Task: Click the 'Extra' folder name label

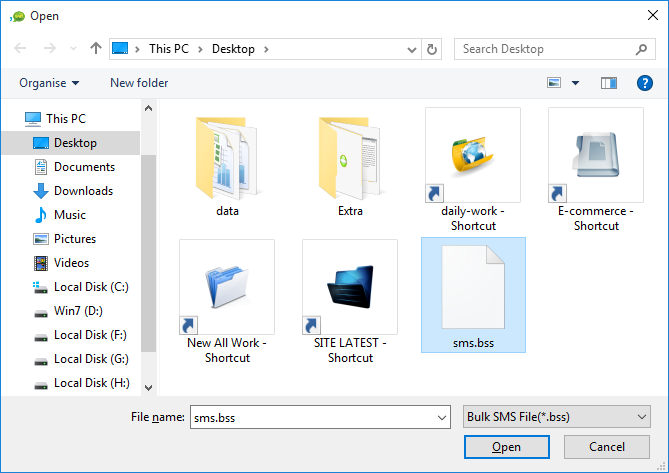Action: point(350,211)
